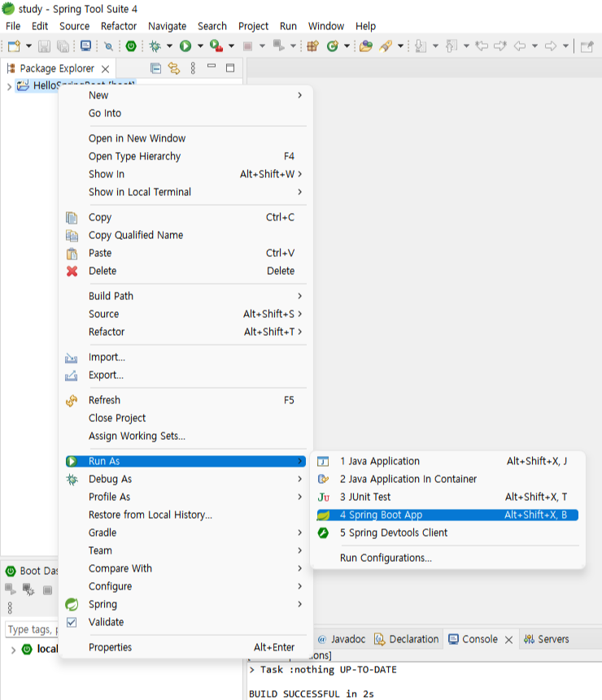Minimize the Package Explorer panel

212,66
